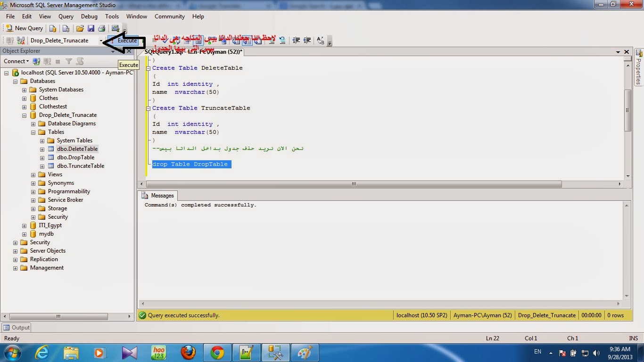Collapse the Tables folder node
The height and width of the screenshot is (362, 644).
coord(33,132)
